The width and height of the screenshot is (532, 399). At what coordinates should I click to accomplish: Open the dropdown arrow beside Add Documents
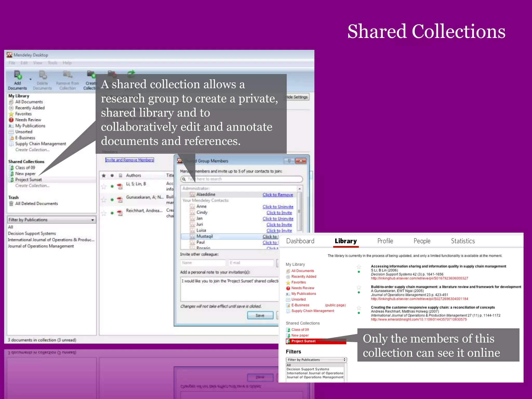tap(30, 79)
